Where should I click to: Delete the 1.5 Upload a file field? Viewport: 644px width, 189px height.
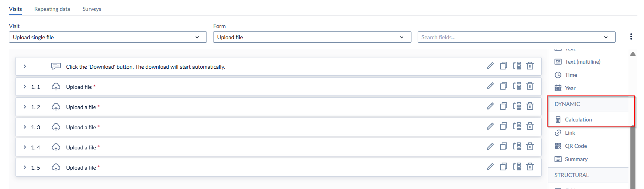[x=530, y=167]
